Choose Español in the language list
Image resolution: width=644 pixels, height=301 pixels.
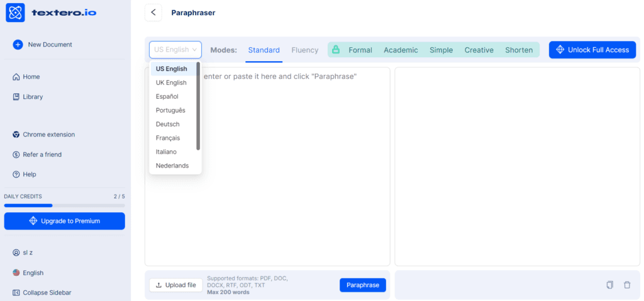[x=174, y=96]
